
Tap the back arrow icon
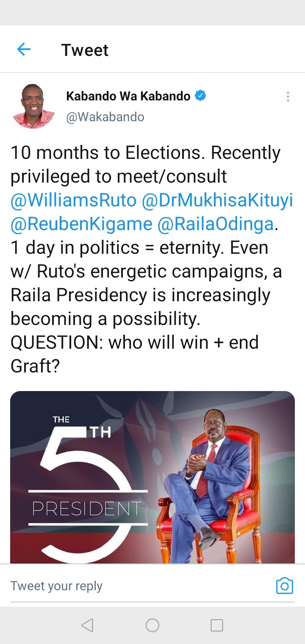(24, 50)
